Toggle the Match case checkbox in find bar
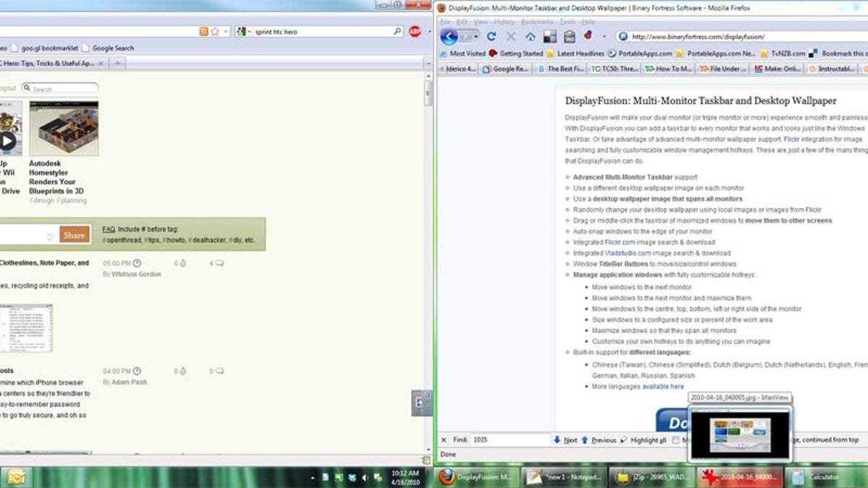Image resolution: width=868 pixels, height=488 pixels. (x=676, y=440)
